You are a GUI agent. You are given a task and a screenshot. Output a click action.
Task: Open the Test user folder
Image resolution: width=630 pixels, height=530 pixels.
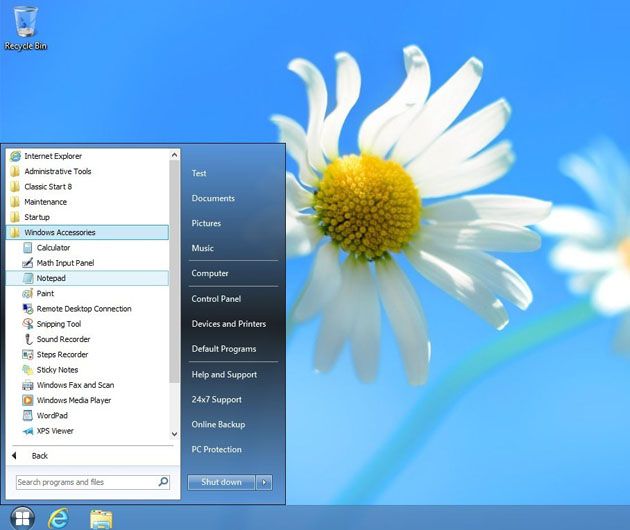click(x=199, y=173)
